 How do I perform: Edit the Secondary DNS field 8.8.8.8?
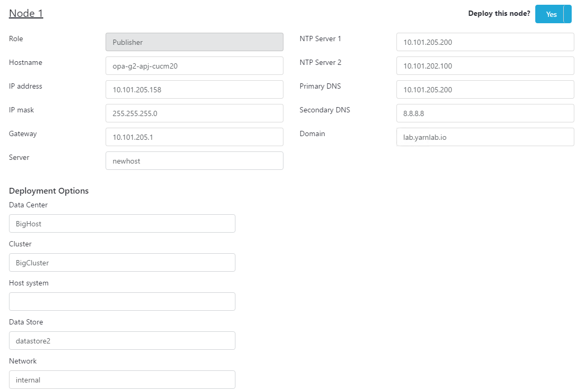(485, 113)
